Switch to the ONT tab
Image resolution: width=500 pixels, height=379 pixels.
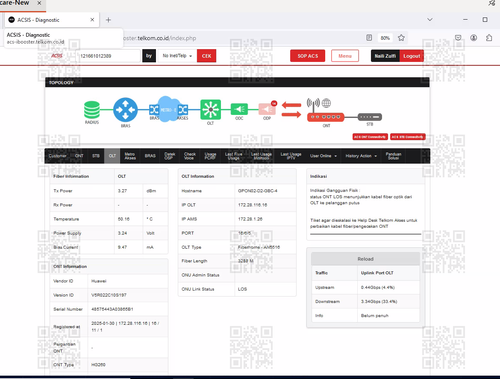[x=79, y=156]
